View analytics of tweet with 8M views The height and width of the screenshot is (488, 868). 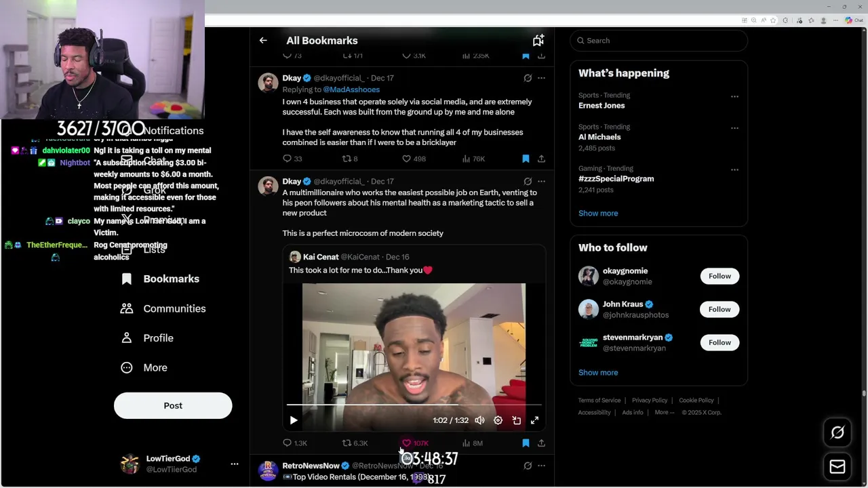tap(472, 443)
